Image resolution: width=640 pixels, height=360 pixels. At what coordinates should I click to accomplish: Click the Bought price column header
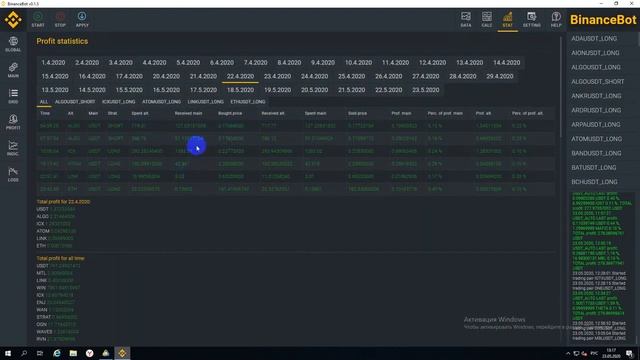click(230, 113)
